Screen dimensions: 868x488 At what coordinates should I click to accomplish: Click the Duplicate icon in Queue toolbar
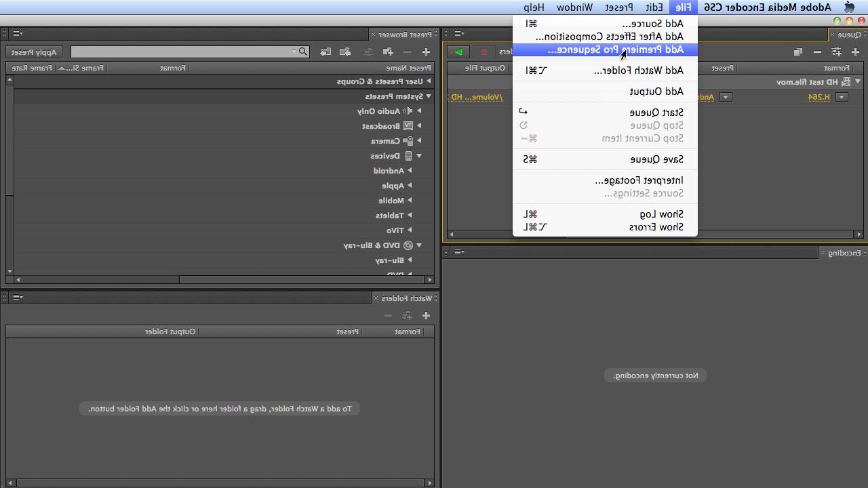coord(798,52)
